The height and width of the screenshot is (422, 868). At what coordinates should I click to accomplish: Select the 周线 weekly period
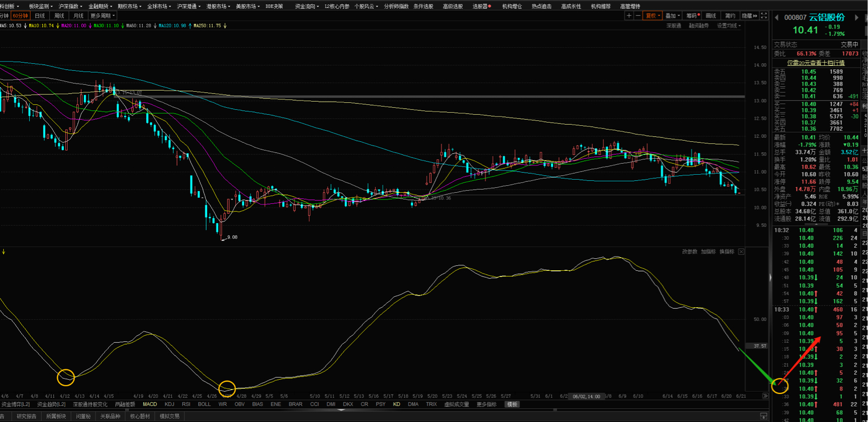coord(59,16)
